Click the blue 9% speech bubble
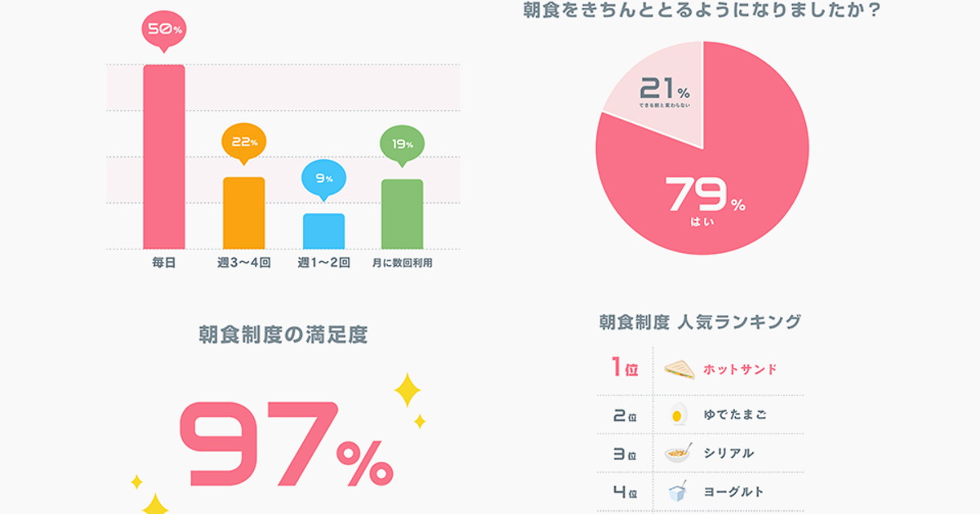The height and width of the screenshot is (514, 980). coord(323,178)
